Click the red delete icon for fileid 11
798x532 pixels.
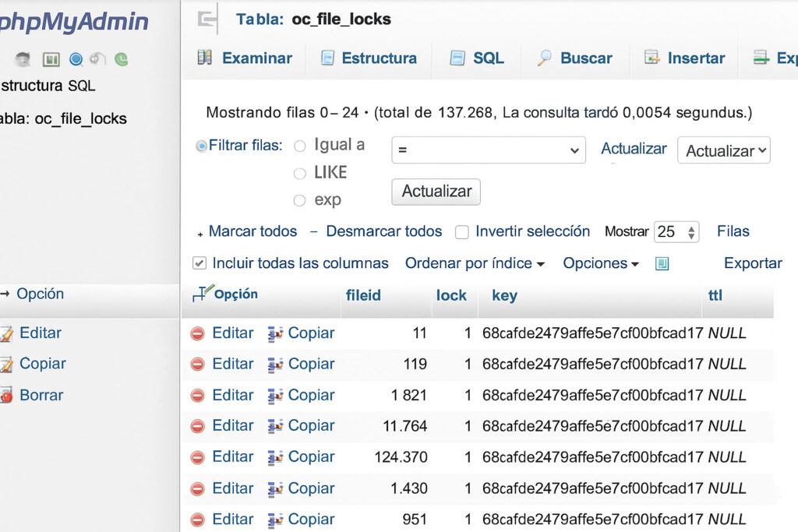(198, 333)
